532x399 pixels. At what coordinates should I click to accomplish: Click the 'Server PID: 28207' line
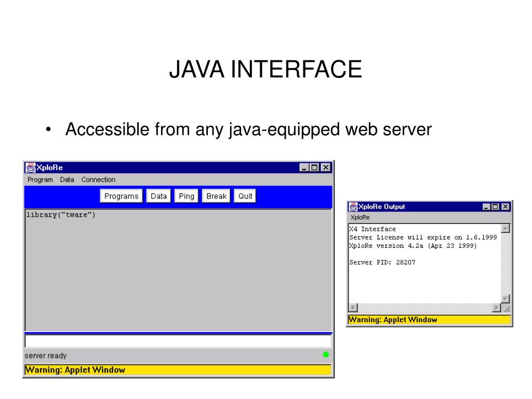(x=382, y=262)
